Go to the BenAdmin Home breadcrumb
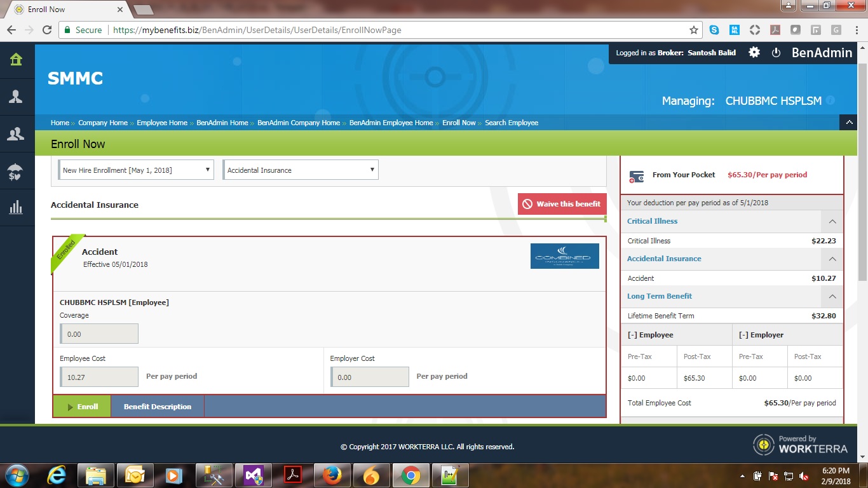Image resolution: width=868 pixels, height=488 pixels. (x=222, y=123)
